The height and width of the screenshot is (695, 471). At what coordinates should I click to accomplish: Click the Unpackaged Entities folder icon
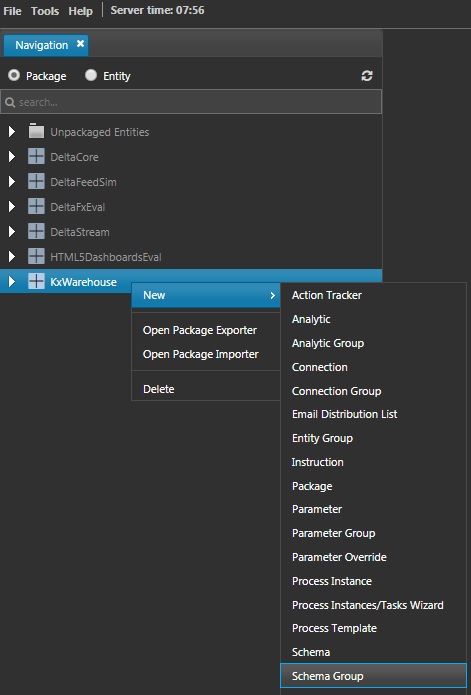click(x=36, y=131)
